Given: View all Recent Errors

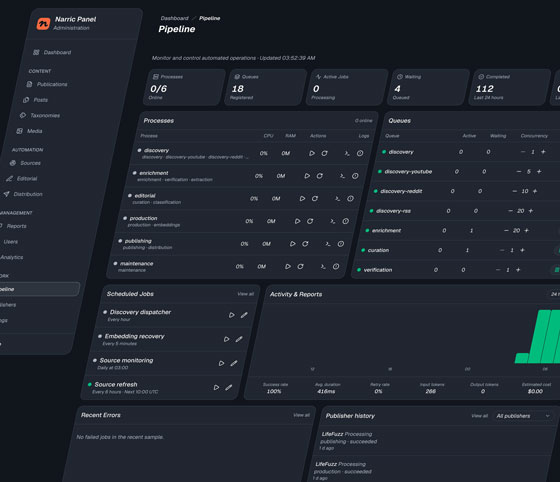Looking at the screenshot, I should coord(301,415).
